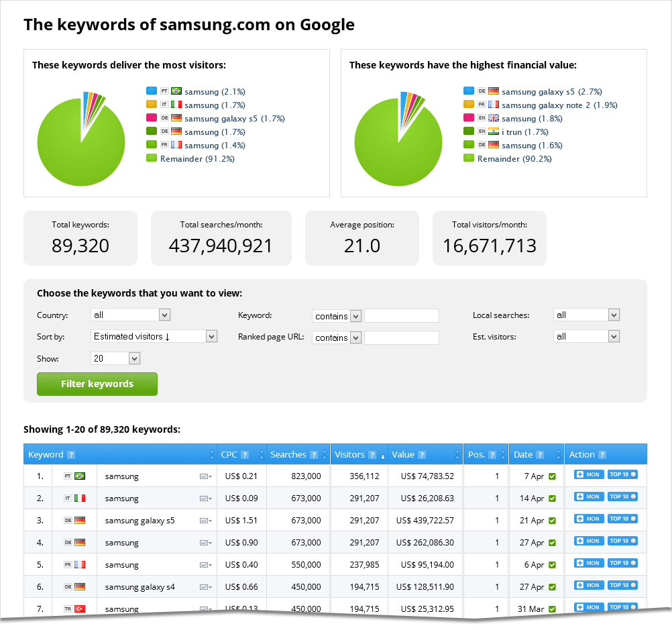Image resolution: width=672 pixels, height=630 pixels.
Task: Open chart menu icon in row 2 Italian samsung
Action: point(206,498)
